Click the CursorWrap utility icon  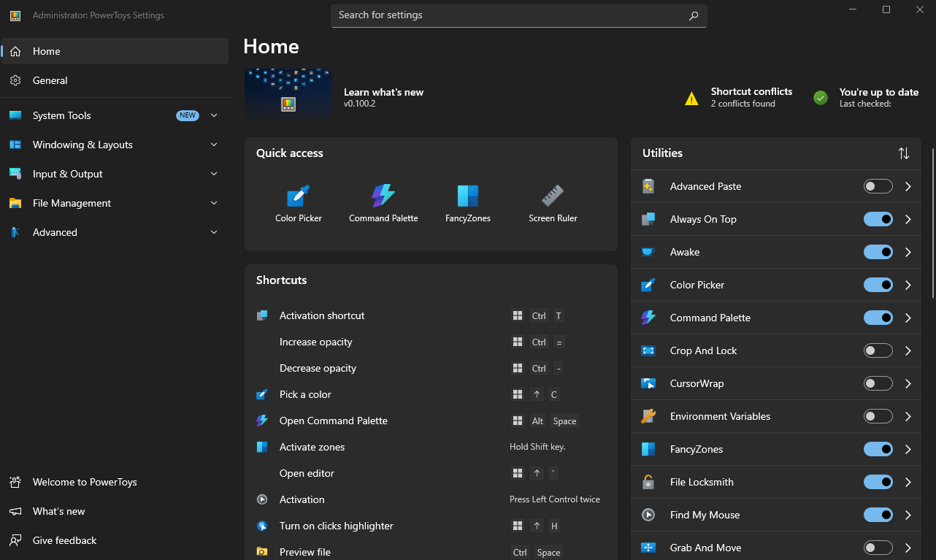(648, 383)
